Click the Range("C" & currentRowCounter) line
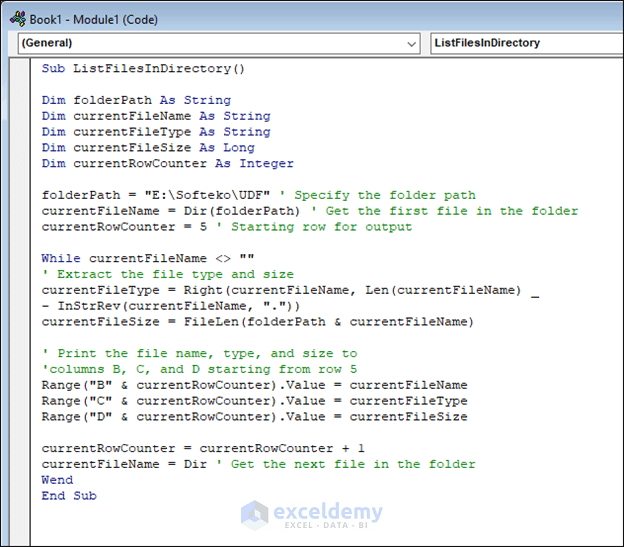Screen dimensions: 624x547 click(x=254, y=401)
